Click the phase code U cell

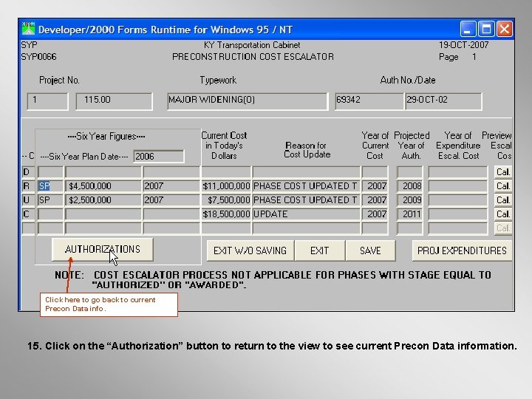tap(28, 200)
